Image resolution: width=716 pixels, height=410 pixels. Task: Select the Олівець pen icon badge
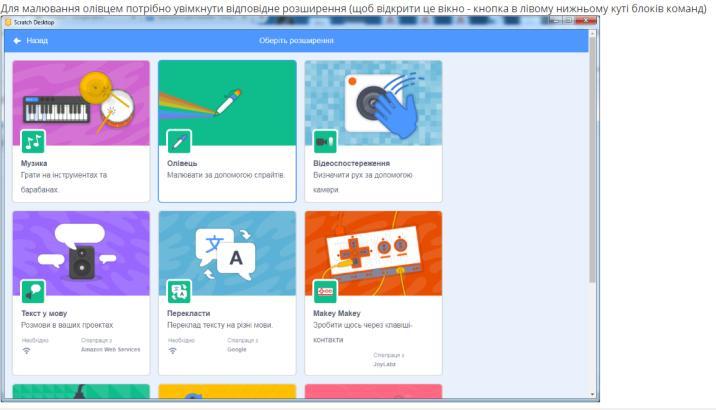pos(179,142)
